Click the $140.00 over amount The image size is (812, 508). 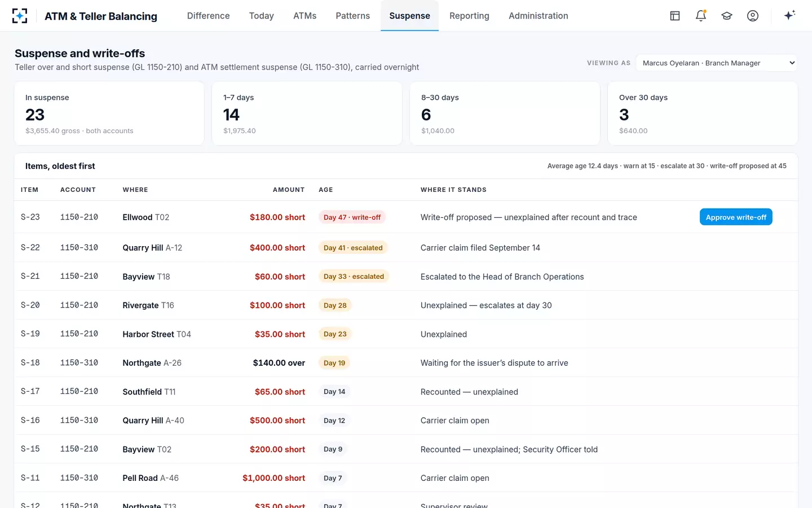(x=279, y=363)
